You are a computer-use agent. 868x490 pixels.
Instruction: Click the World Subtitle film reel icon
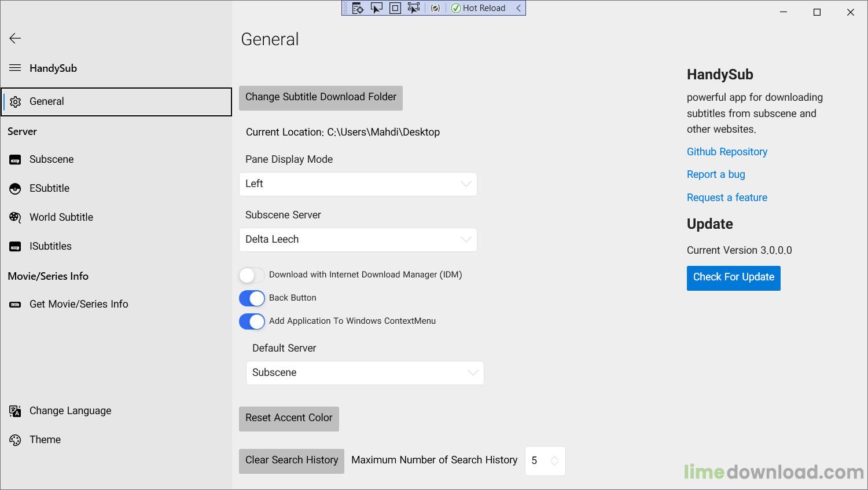16,218
